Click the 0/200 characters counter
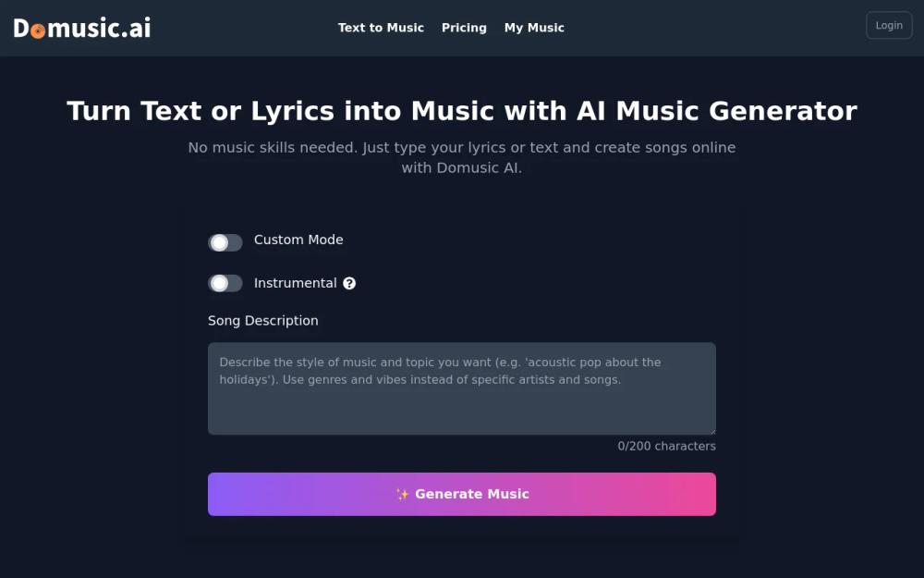This screenshot has width=924, height=578. coord(666,446)
